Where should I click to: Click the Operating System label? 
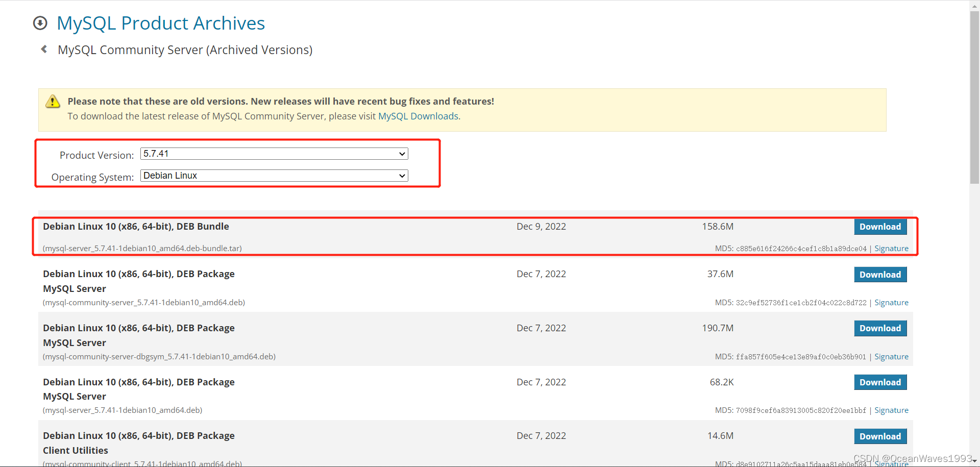92,177
